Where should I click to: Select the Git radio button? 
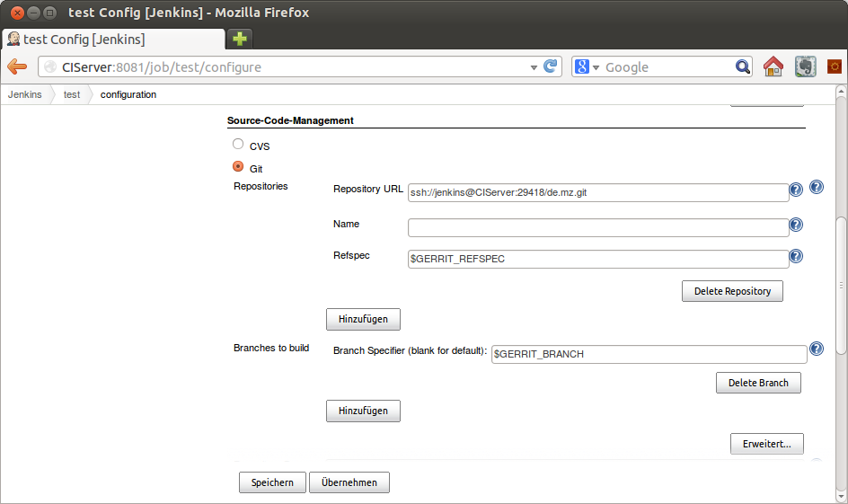(x=238, y=166)
